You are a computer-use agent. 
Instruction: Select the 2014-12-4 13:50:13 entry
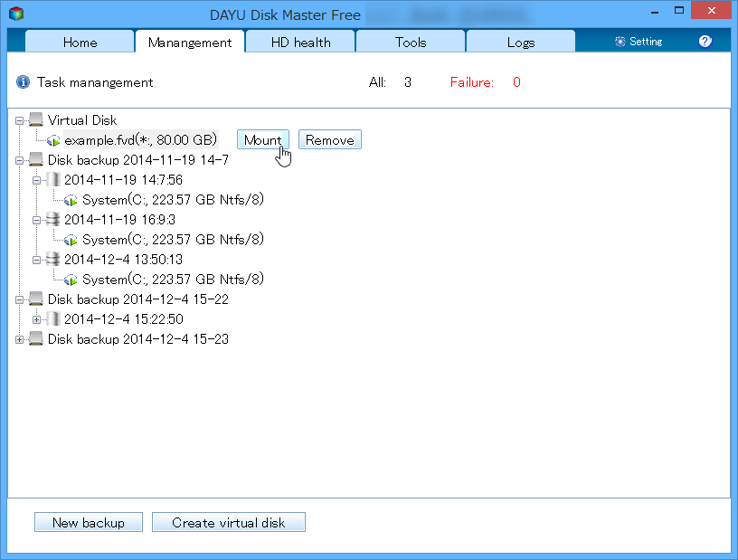[123, 260]
